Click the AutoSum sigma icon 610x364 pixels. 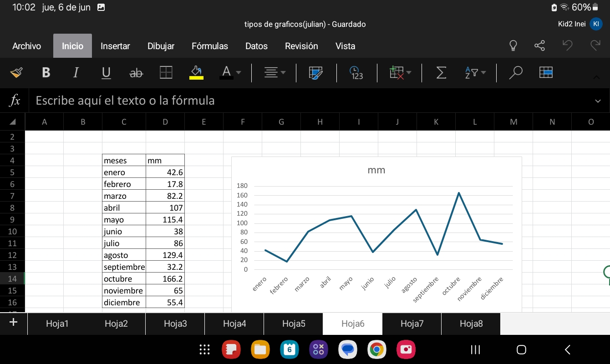[x=441, y=73]
